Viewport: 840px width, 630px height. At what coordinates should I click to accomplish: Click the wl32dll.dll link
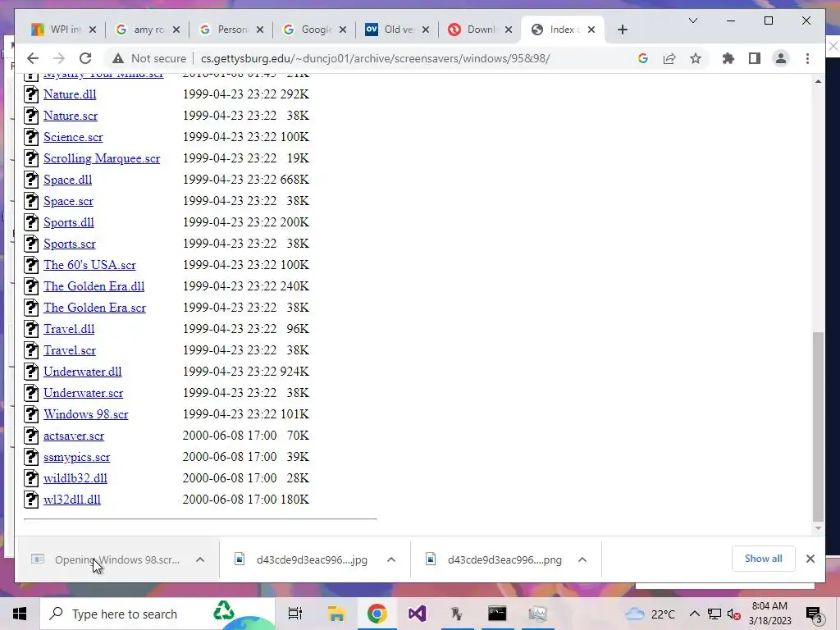(x=72, y=500)
